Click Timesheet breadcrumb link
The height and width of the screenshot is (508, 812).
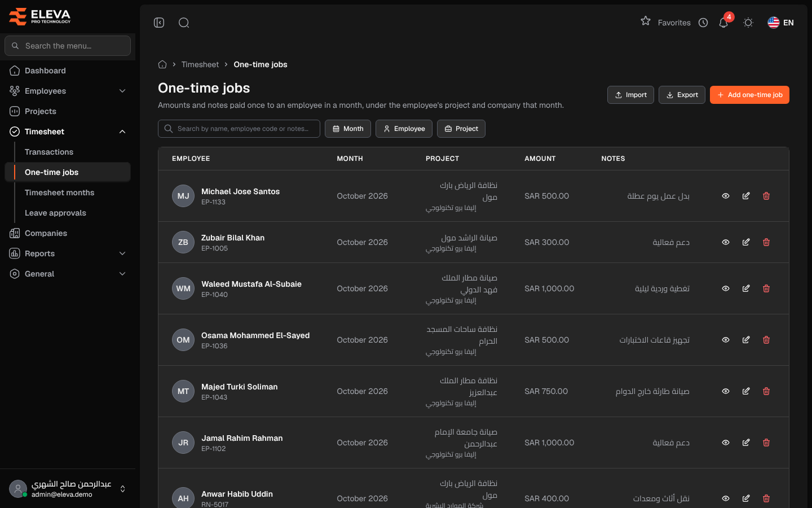(x=200, y=64)
